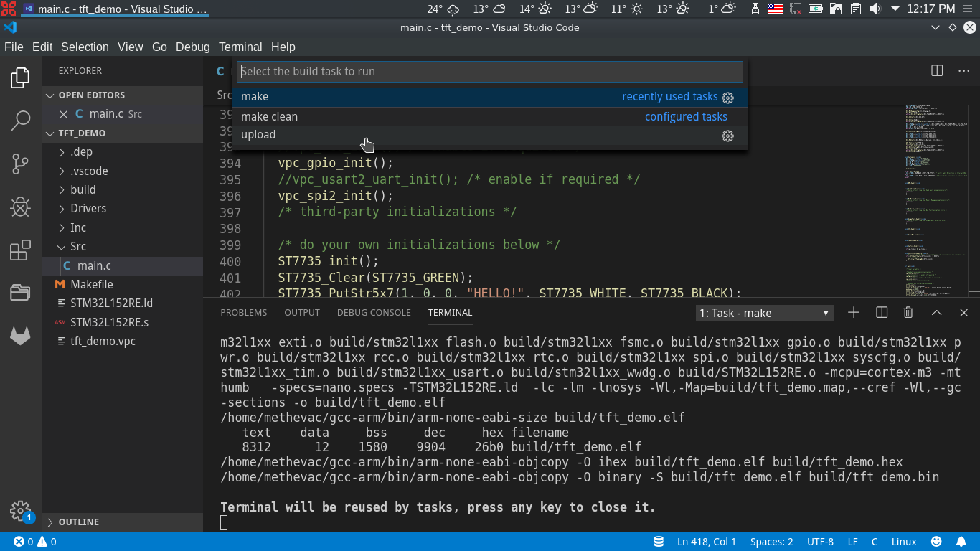980x551 pixels.
Task: Select the 'make clean' build task
Action: click(x=269, y=116)
